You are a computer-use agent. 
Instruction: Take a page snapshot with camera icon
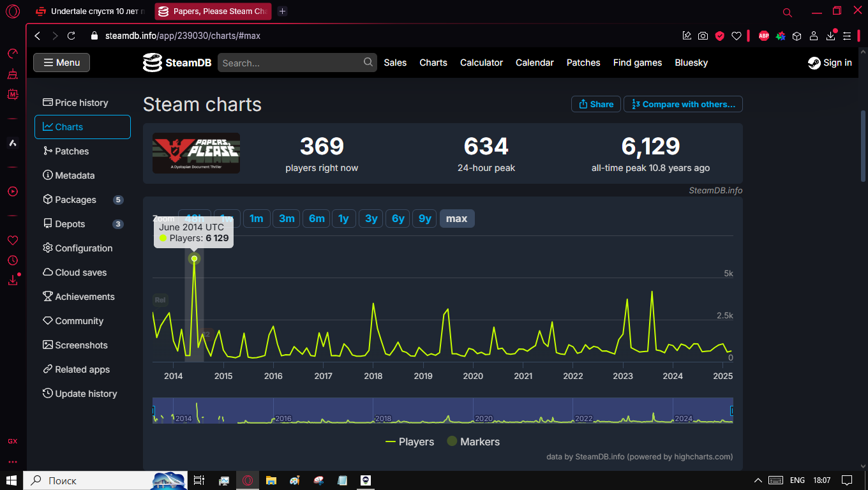coord(703,36)
